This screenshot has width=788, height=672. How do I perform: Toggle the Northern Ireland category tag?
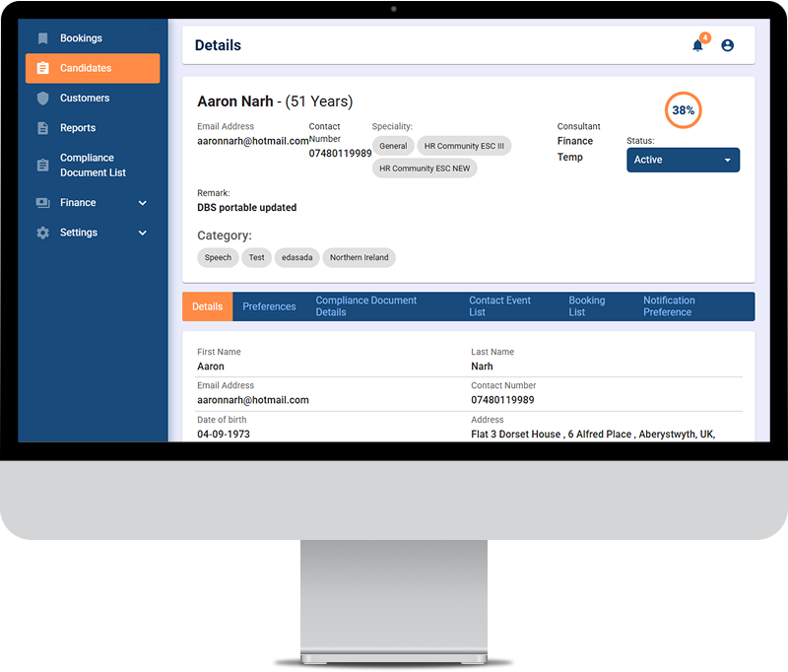point(359,257)
